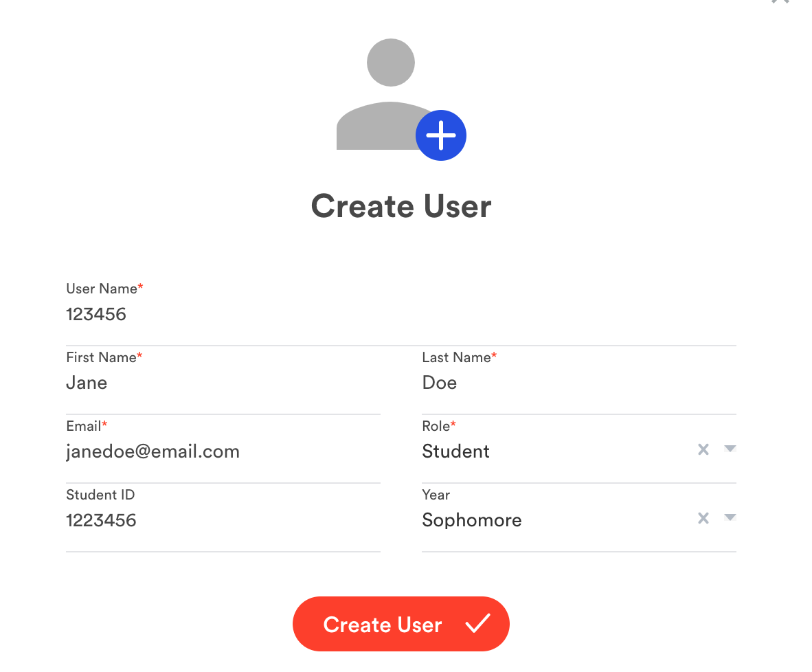Expand the Role dropdown arrow
Viewport: 812px width, 672px height.
[730, 449]
